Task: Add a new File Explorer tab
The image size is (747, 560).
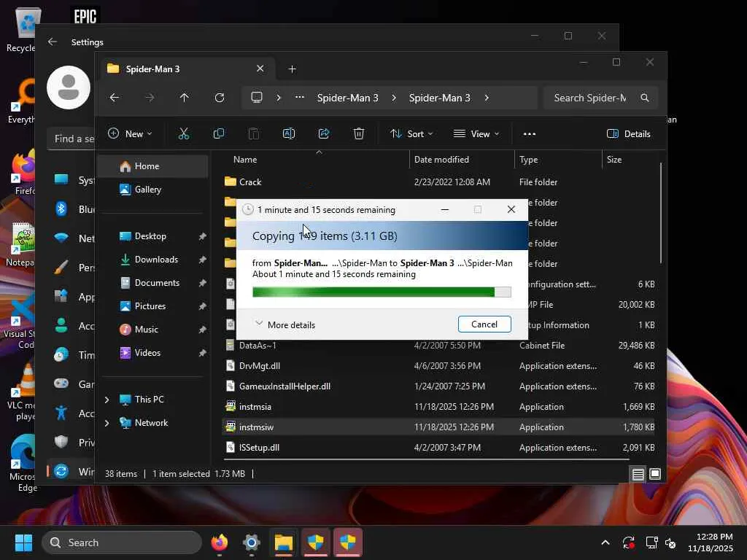Action: pos(293,69)
